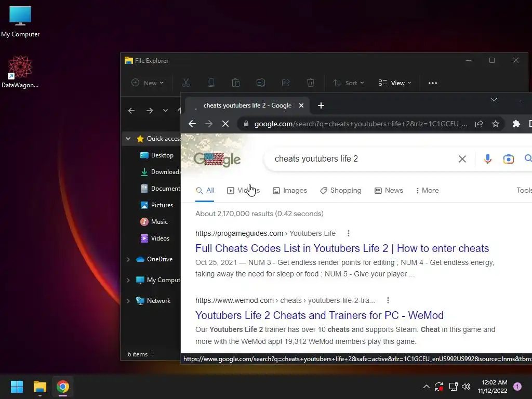Click the Chrome taskbar icon
The height and width of the screenshot is (399, 532).
(63, 387)
